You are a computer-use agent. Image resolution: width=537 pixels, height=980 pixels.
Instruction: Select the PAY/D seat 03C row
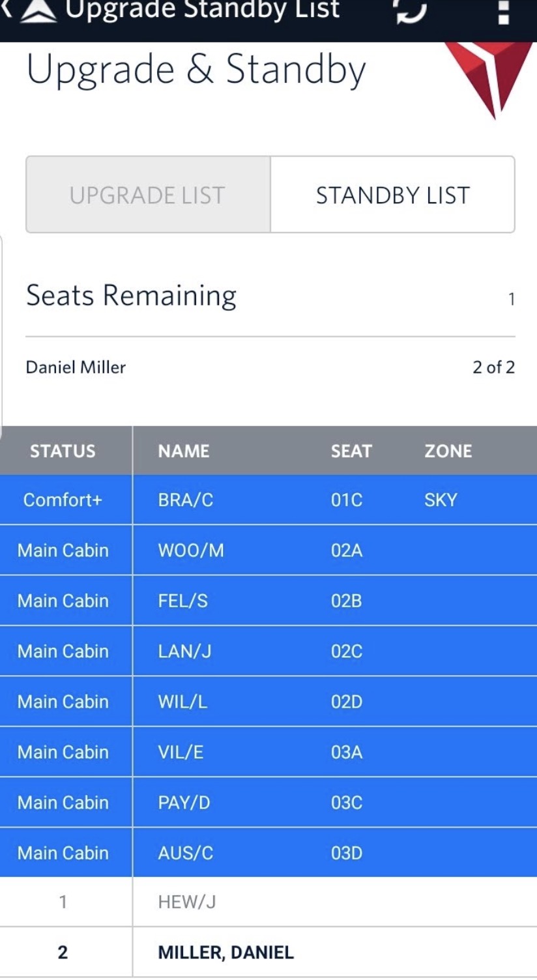coord(268,802)
